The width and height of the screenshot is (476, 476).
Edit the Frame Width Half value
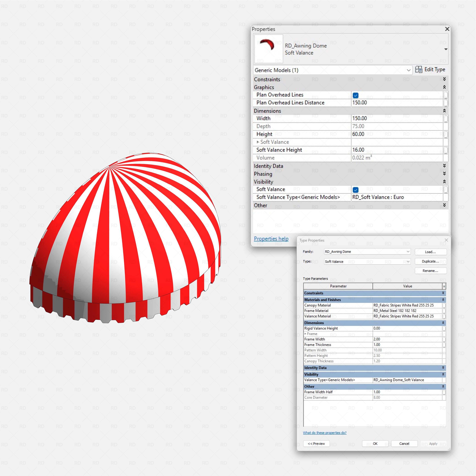point(407,392)
